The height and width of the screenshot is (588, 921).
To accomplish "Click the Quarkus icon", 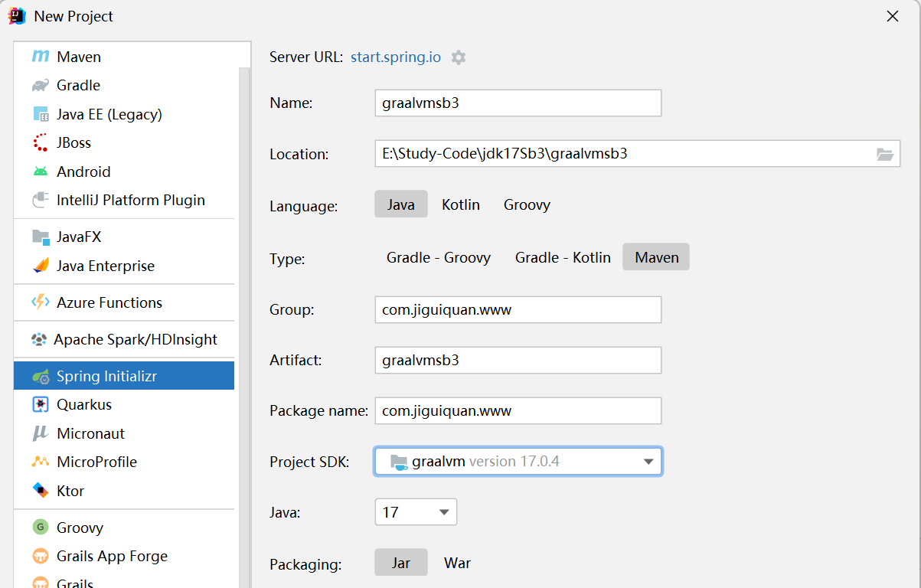I will click(41, 404).
